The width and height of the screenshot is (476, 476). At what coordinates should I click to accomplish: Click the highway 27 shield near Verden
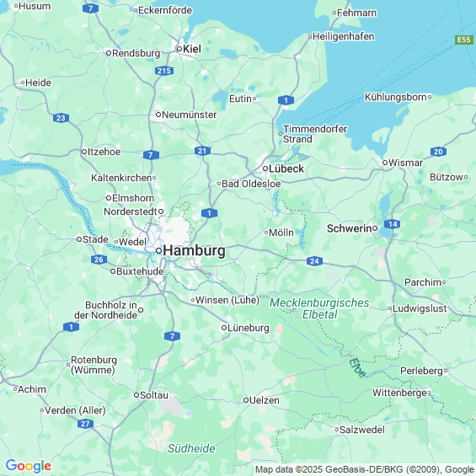pyautogui.click(x=85, y=424)
